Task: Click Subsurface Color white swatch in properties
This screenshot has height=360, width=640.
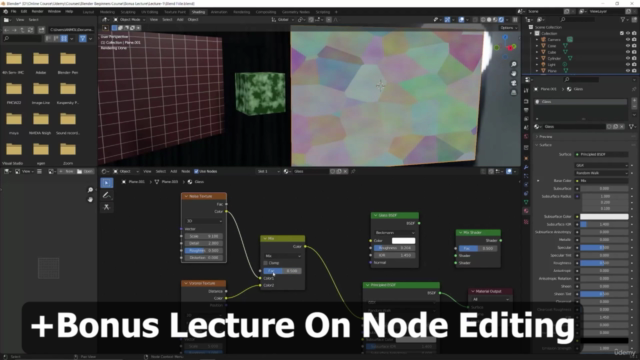Action: tap(604, 217)
